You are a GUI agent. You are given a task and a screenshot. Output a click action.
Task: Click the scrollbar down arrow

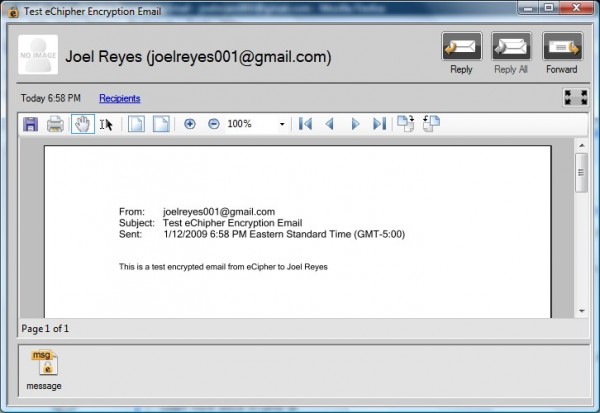[582, 311]
